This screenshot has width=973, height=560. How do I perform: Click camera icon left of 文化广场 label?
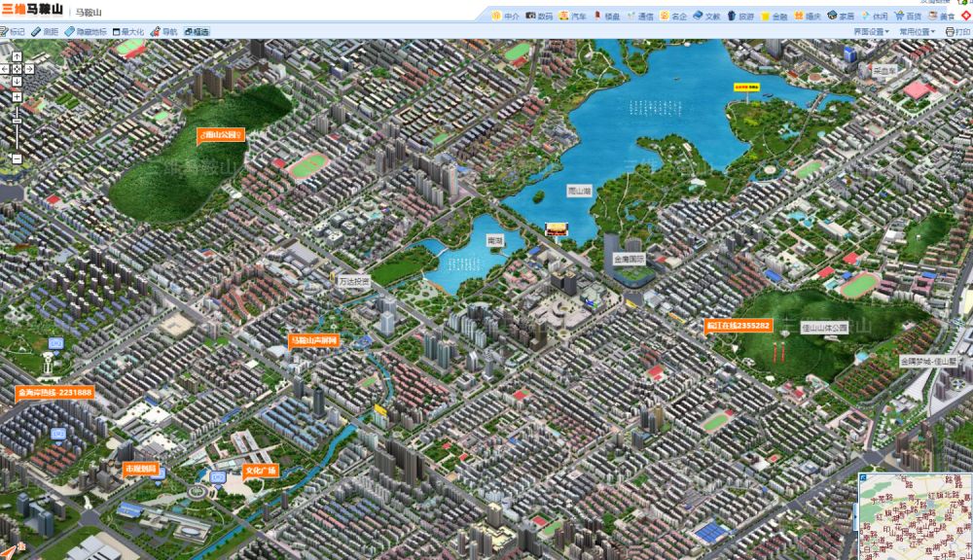(217, 477)
